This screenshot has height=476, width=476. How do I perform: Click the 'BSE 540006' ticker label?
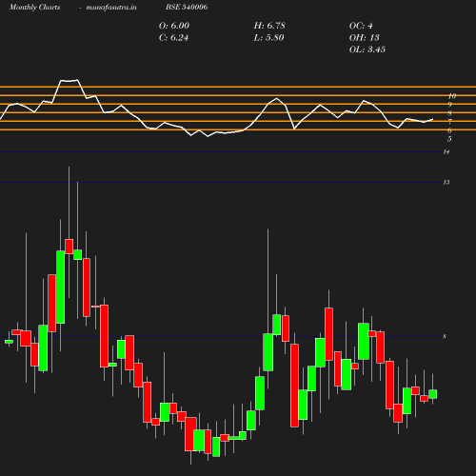(x=187, y=7)
